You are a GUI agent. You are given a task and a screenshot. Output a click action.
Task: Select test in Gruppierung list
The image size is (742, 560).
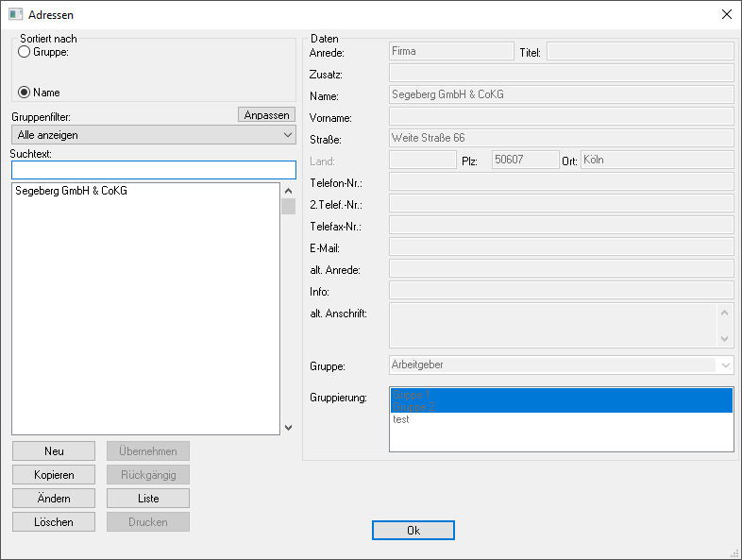click(x=562, y=419)
